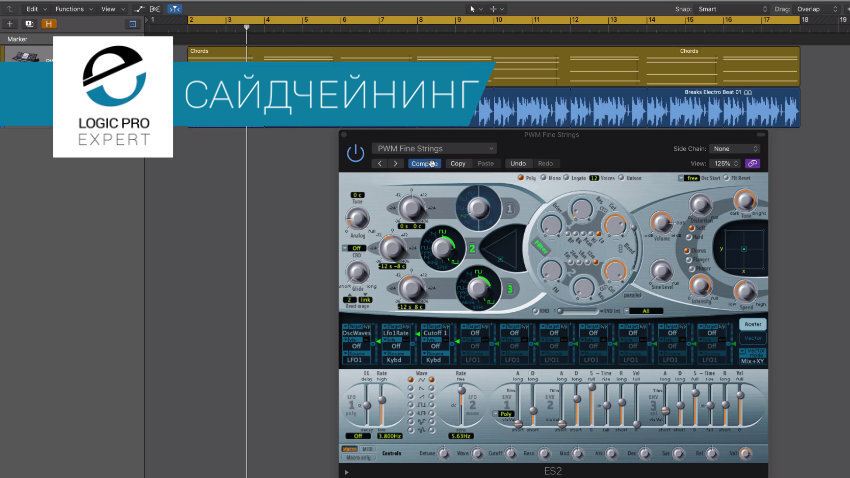Viewport: 850px width, 478px height.
Task: Select the Poly voice mode radio button
Action: [x=520, y=177]
